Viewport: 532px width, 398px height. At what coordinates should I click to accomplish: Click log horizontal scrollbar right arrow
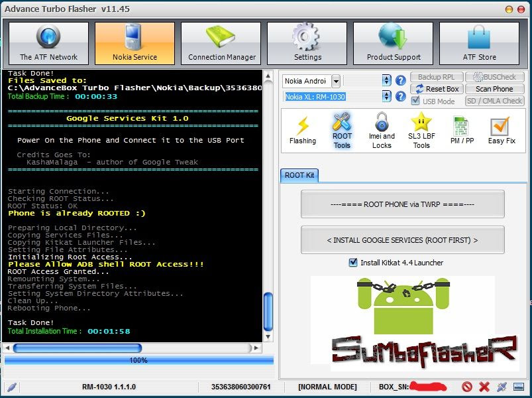256,348
